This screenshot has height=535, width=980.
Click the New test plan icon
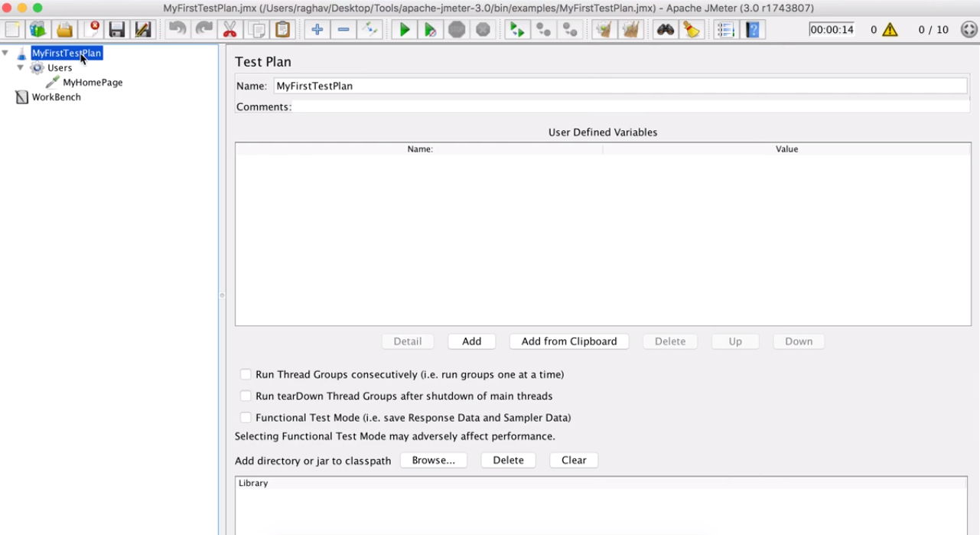(x=13, y=30)
